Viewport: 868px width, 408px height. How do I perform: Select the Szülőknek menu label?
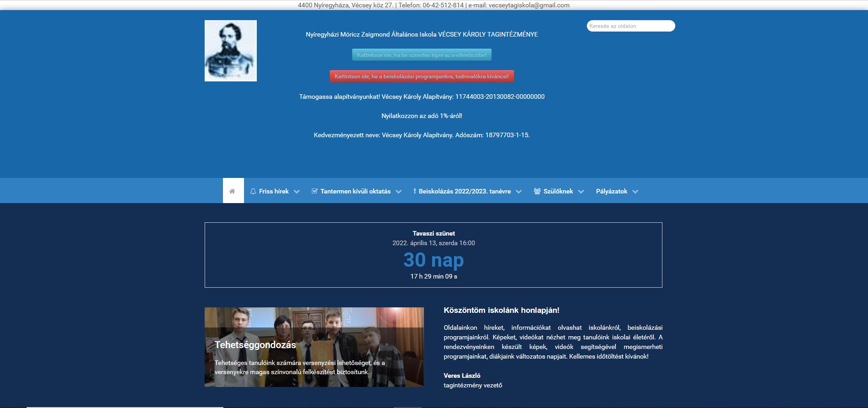pos(558,191)
